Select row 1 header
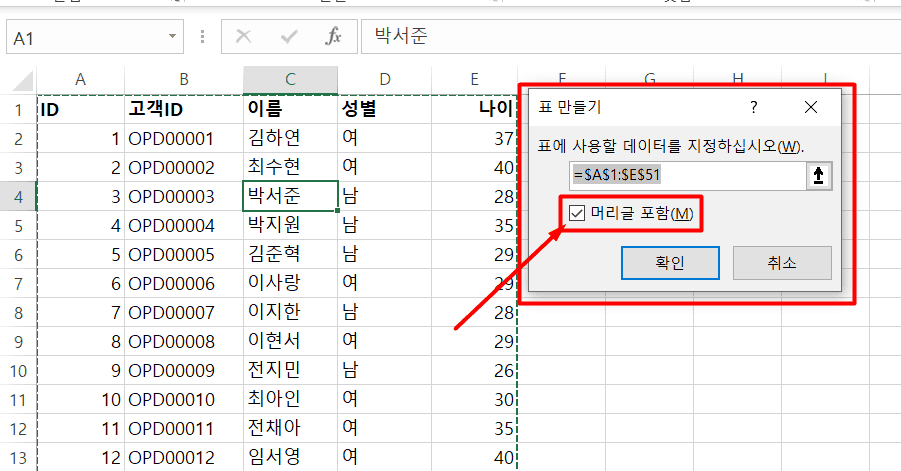This screenshot has width=901, height=471. pos(18,109)
